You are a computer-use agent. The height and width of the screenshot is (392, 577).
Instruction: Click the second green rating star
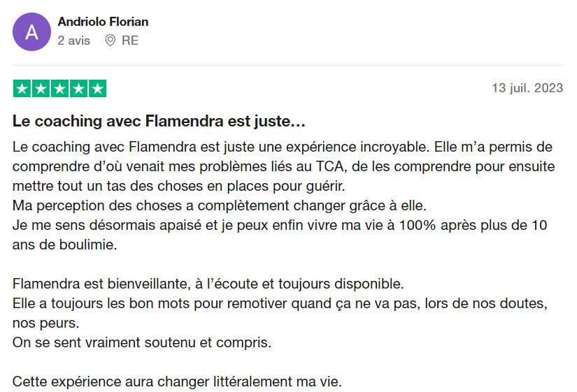tap(41, 89)
